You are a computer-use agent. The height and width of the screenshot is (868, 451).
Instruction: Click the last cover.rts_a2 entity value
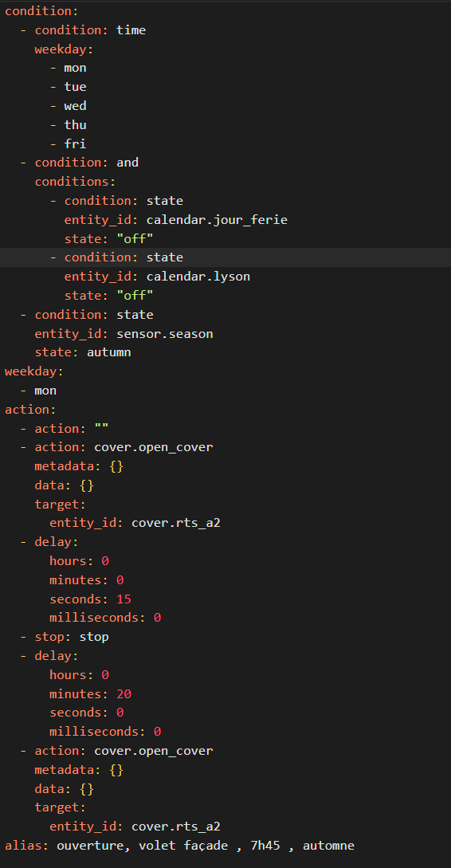176,827
